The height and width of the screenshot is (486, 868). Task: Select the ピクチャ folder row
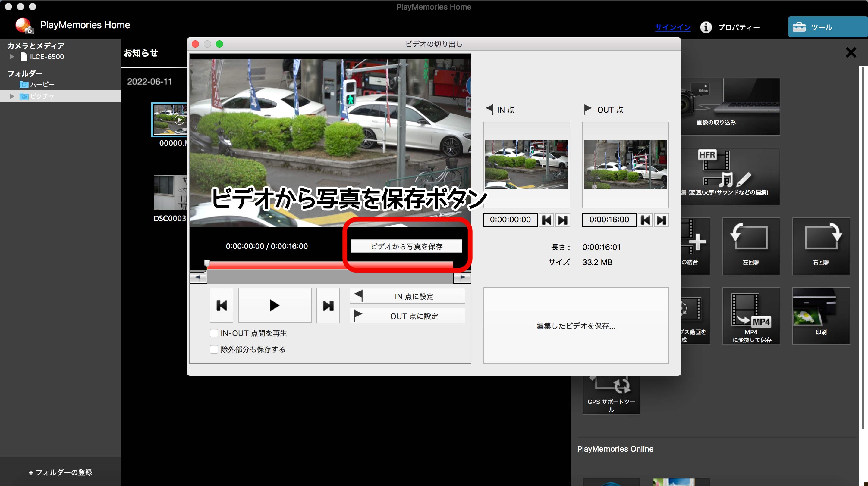click(x=60, y=96)
